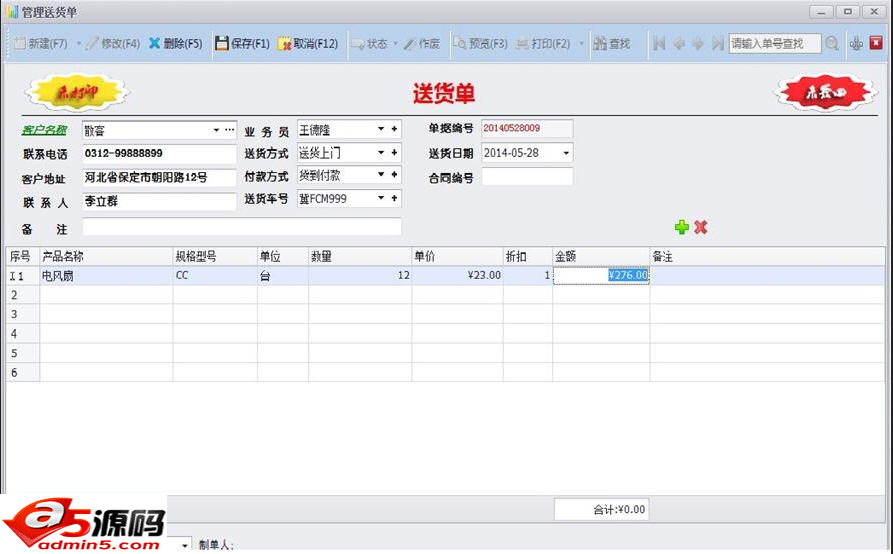This screenshot has width=893, height=554.
Task: Select the 电风扇 product name cell
Action: [105, 275]
